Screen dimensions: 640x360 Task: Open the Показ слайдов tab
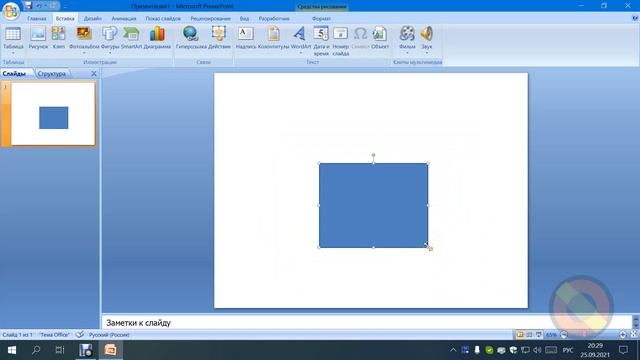163,18
